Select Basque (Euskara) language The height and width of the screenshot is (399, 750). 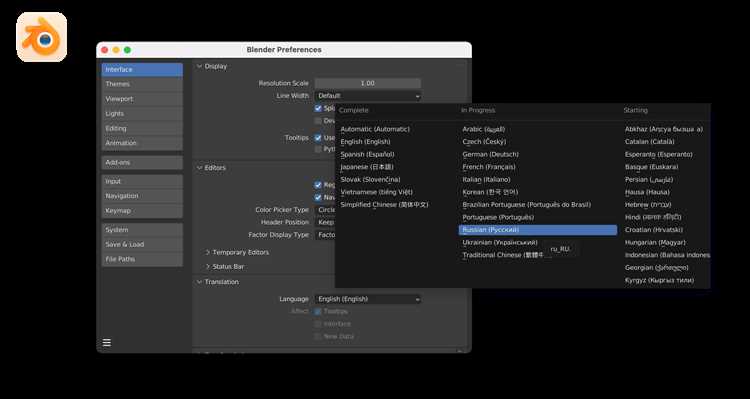coord(651,167)
